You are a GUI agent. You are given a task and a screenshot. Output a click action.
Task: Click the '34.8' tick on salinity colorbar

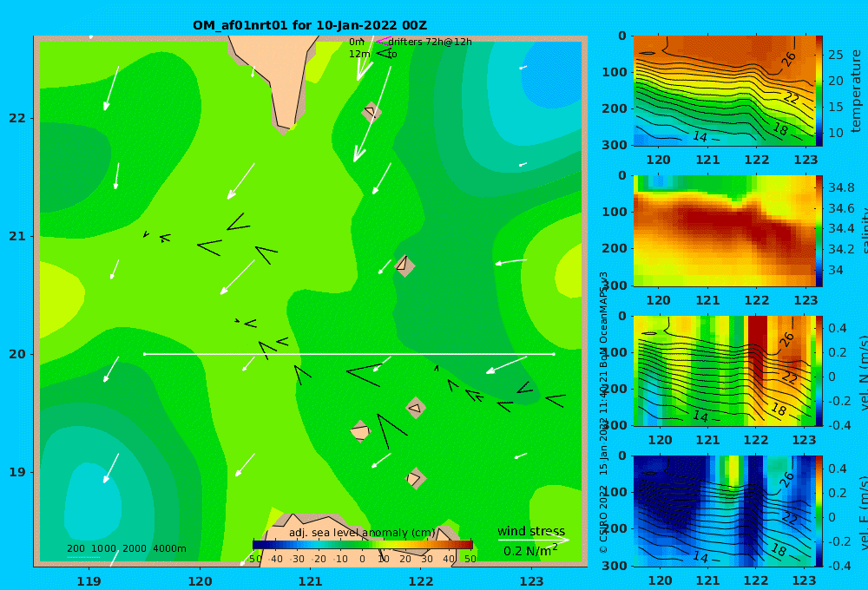tap(841, 187)
